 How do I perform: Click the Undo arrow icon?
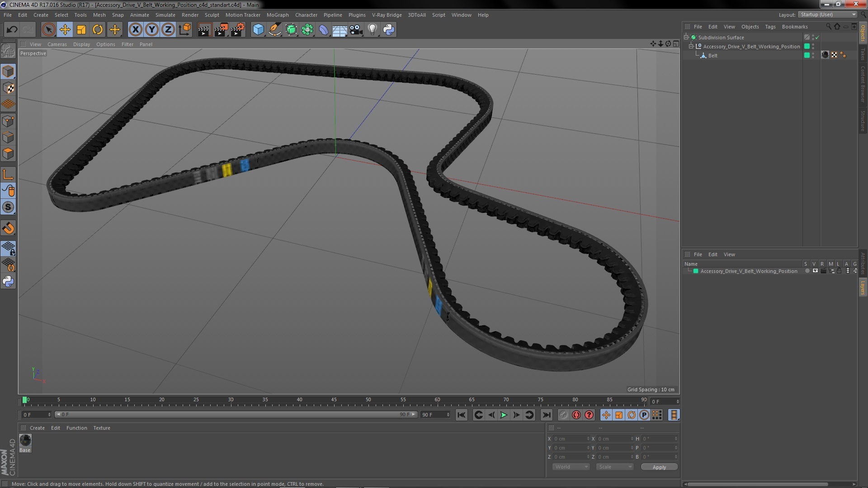click(x=12, y=30)
